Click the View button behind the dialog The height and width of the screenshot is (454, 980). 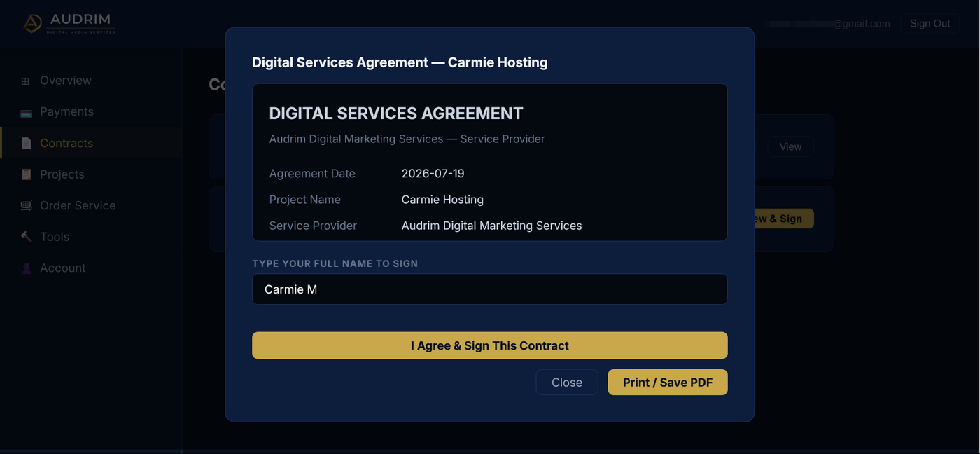coord(790,146)
